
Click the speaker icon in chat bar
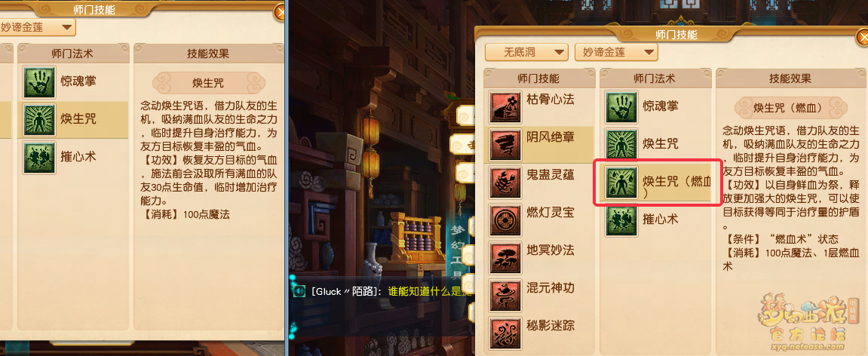coord(299,290)
